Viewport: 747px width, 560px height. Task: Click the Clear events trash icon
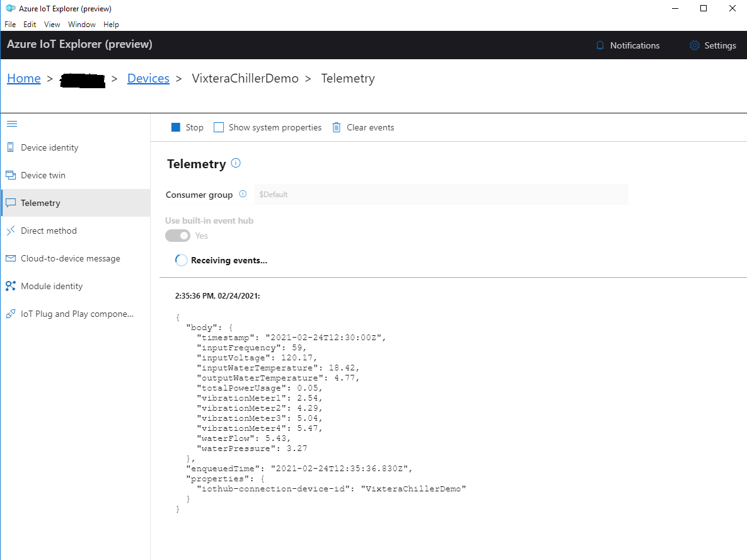pos(337,127)
